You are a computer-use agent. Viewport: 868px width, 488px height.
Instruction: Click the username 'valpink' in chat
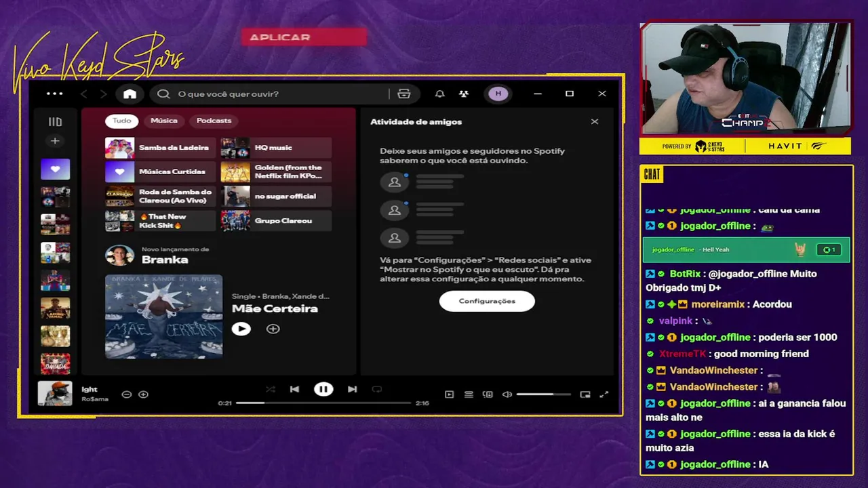[675, 321]
